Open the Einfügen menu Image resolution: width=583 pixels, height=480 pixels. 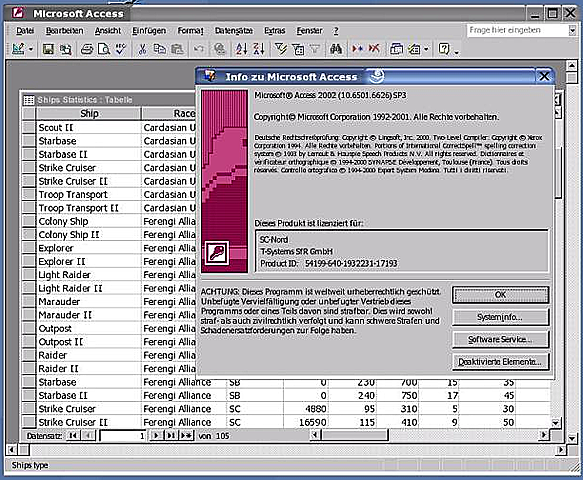pos(149,31)
